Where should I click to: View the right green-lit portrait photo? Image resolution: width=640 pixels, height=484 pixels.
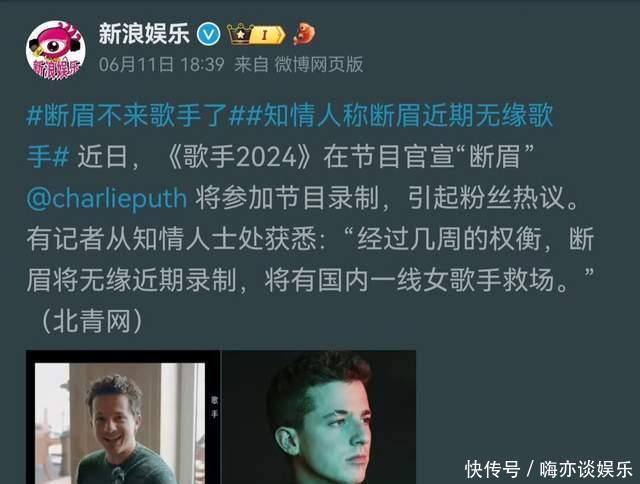coord(319,417)
